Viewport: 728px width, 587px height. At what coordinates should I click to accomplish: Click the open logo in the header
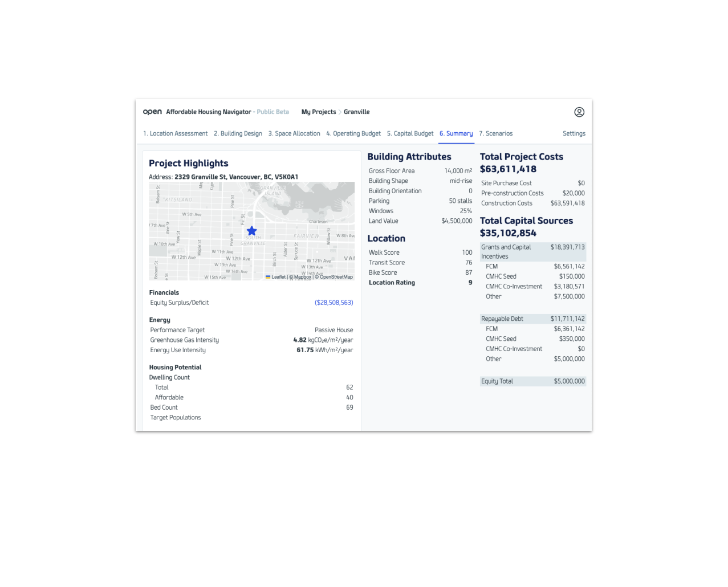pos(152,112)
